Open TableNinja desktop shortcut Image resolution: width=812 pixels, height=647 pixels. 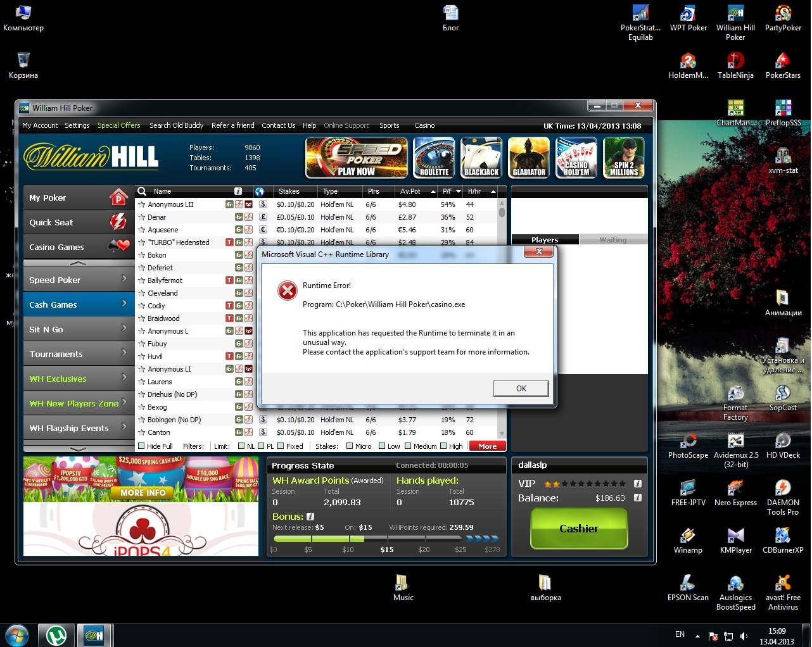[735, 66]
